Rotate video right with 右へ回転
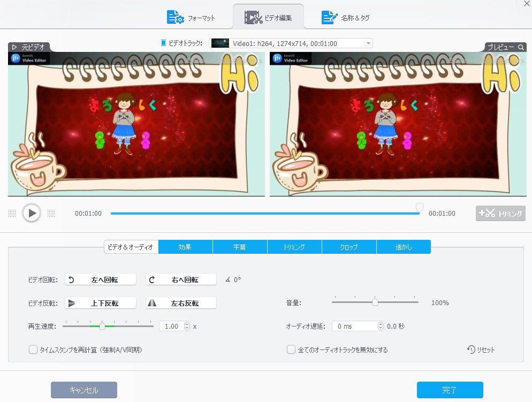This screenshot has height=402, width=532. click(181, 279)
